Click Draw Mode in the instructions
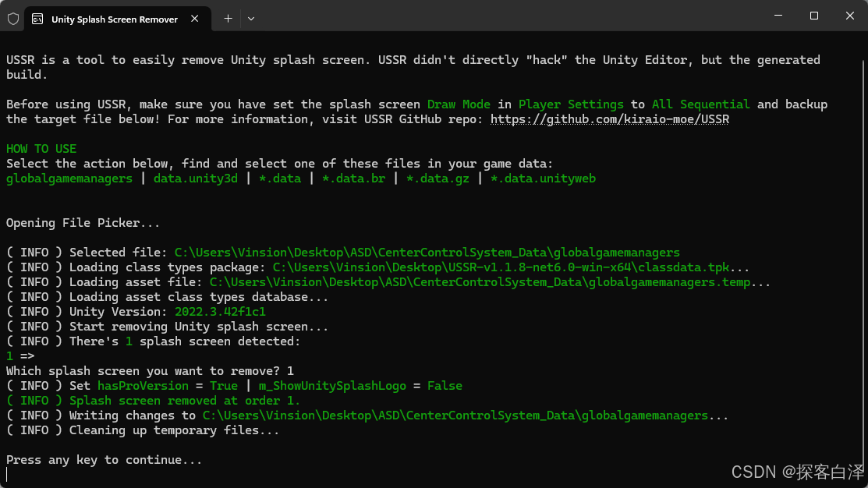 point(459,104)
